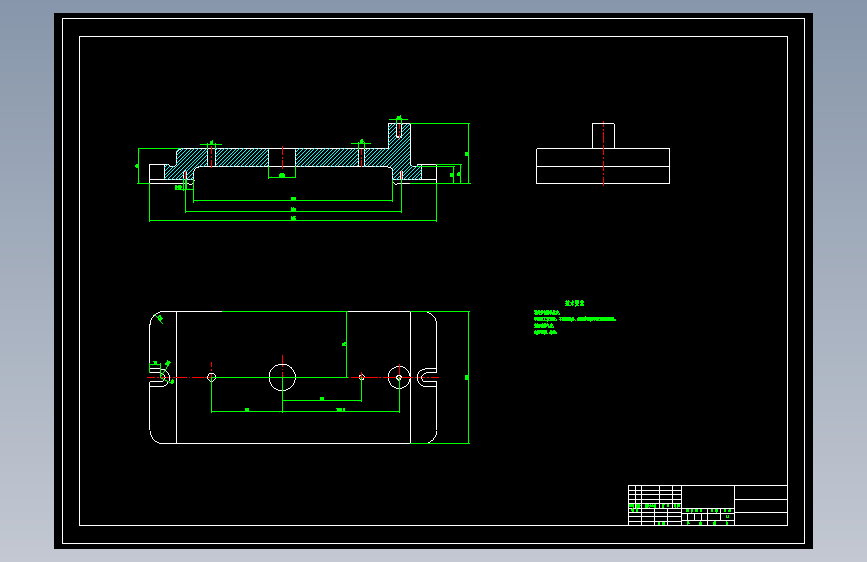Image resolution: width=867 pixels, height=562 pixels.
Task: Select the title block table at bottom right
Action: 708,505
